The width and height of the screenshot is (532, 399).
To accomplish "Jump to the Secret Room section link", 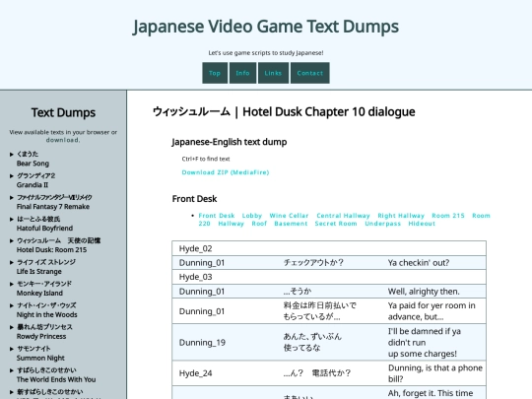I will pyautogui.click(x=336, y=224).
